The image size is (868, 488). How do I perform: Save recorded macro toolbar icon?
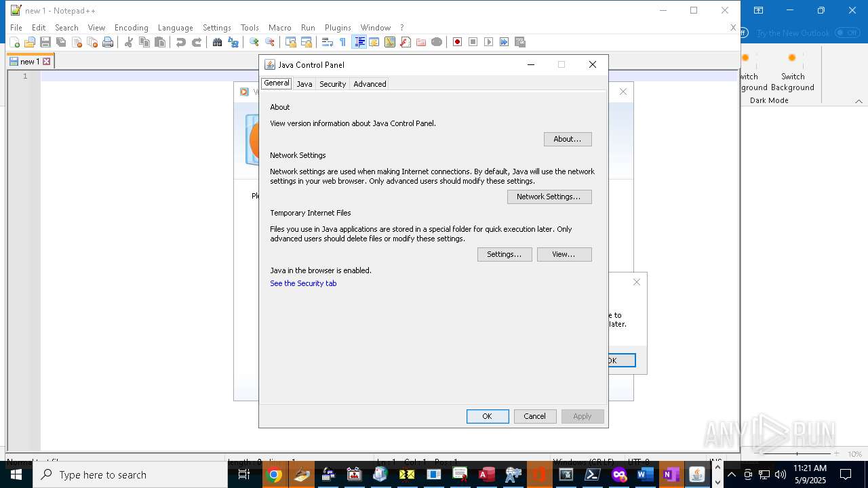(x=520, y=42)
